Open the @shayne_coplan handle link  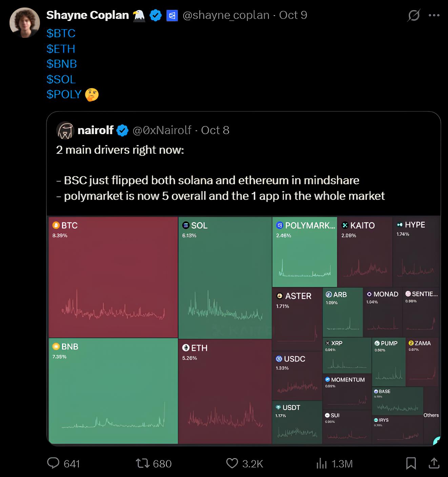pyautogui.click(x=226, y=15)
